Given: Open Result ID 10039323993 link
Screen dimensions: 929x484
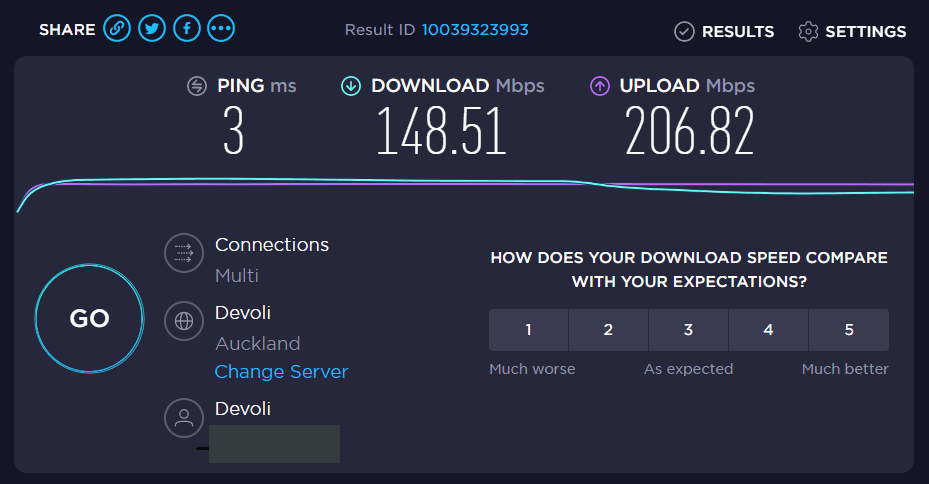Looking at the screenshot, I should (x=474, y=30).
